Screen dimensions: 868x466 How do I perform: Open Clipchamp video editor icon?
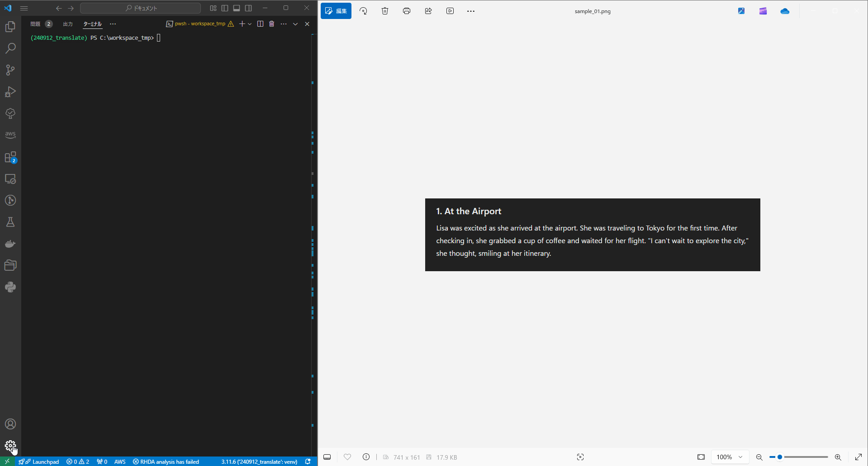(763, 11)
